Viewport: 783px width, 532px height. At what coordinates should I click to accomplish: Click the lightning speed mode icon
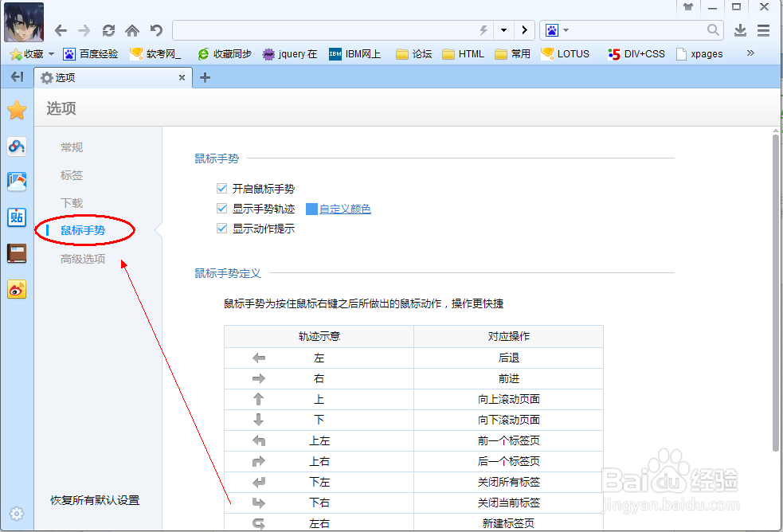tap(484, 30)
